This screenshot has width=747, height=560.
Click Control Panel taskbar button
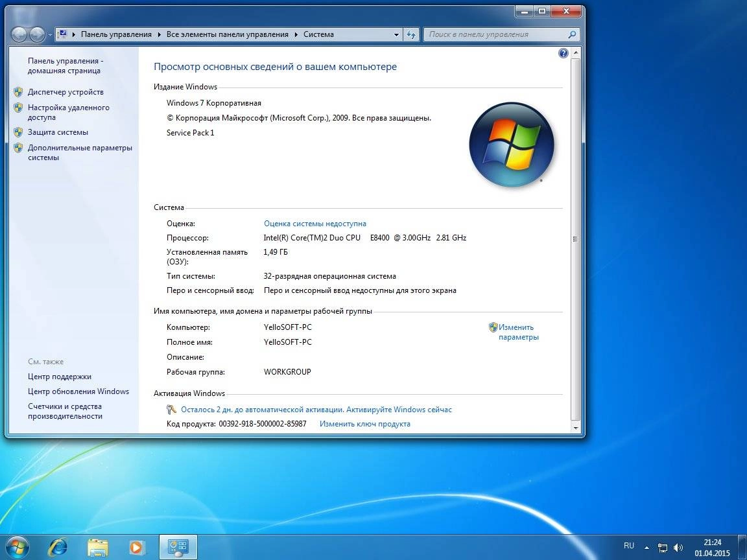tap(178, 547)
